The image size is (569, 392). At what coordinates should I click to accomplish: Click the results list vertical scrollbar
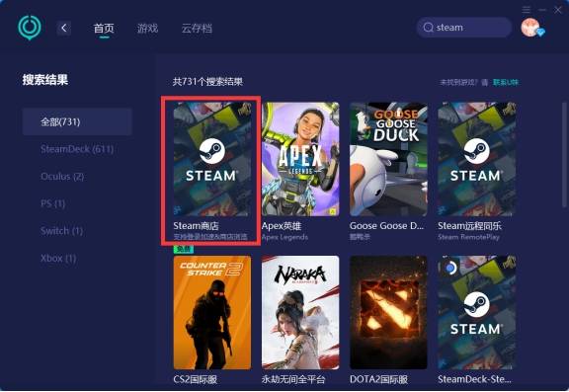[564, 156]
